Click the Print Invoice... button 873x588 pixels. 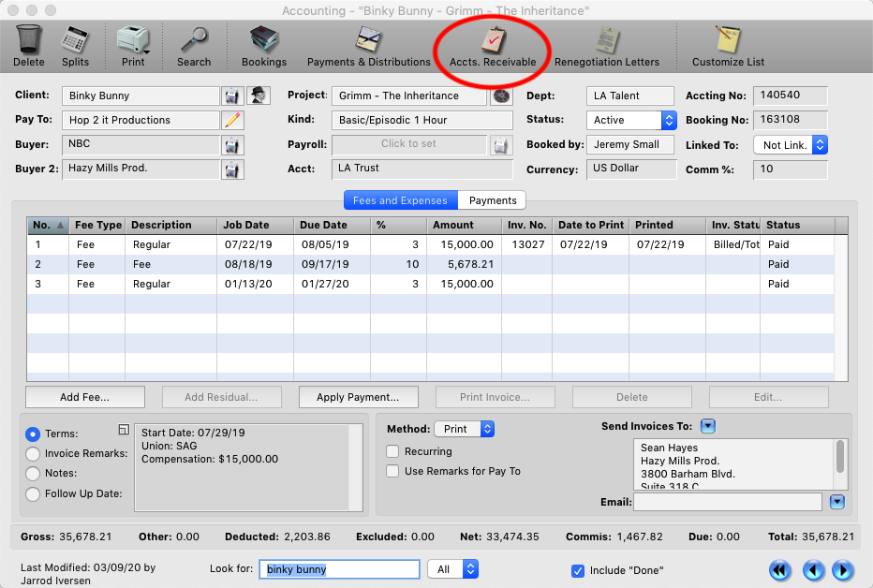(495, 397)
